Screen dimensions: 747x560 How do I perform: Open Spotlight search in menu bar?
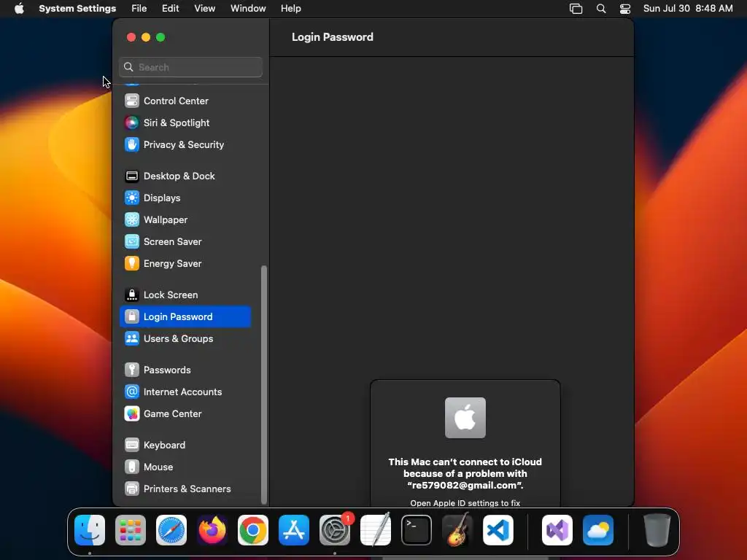601,9
